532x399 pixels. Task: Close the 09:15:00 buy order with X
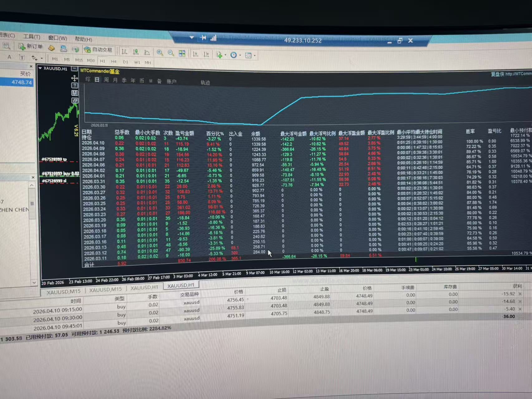click(x=520, y=294)
